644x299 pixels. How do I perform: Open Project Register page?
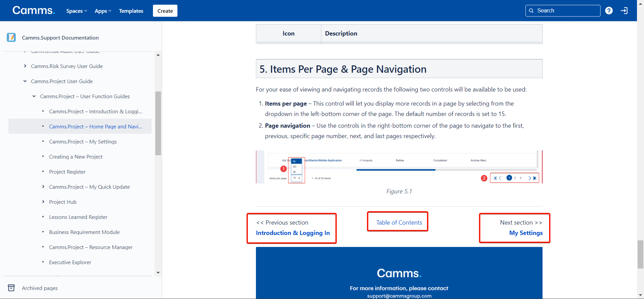tap(67, 172)
